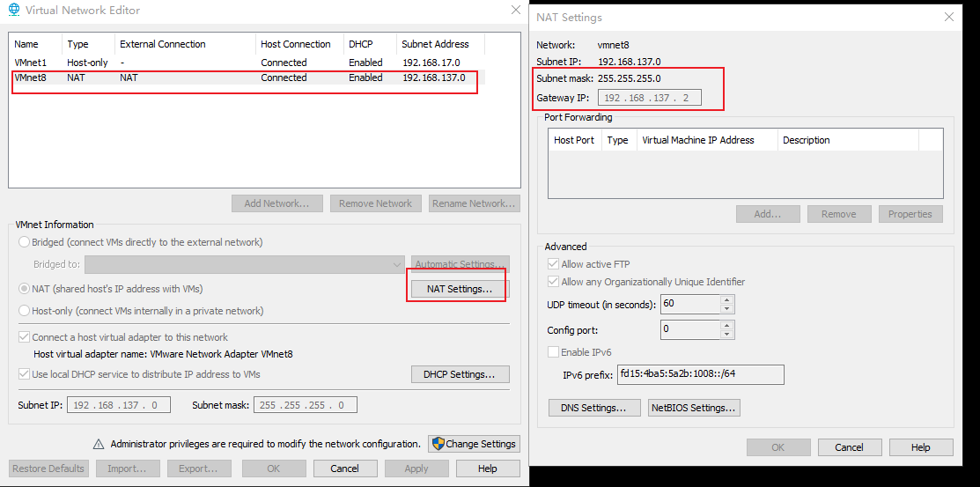Click Help in NAT Settings dialog

click(921, 447)
